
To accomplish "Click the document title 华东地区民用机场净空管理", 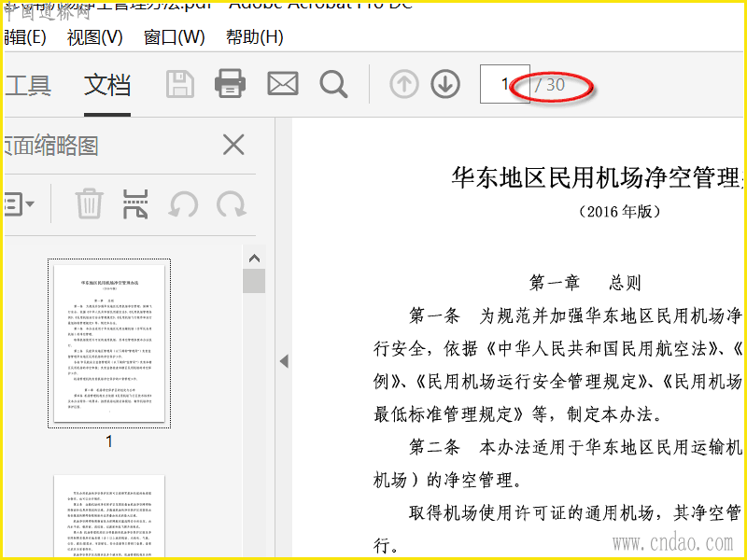I will pos(598,177).
